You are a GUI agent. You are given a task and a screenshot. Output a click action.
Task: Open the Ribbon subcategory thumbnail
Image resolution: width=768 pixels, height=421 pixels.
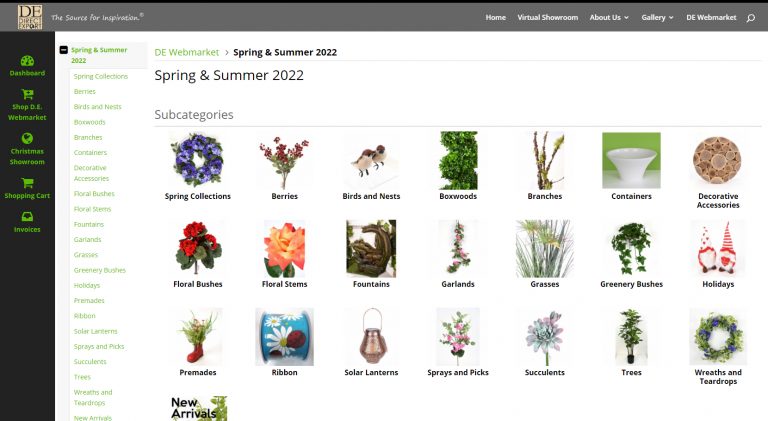(x=284, y=336)
